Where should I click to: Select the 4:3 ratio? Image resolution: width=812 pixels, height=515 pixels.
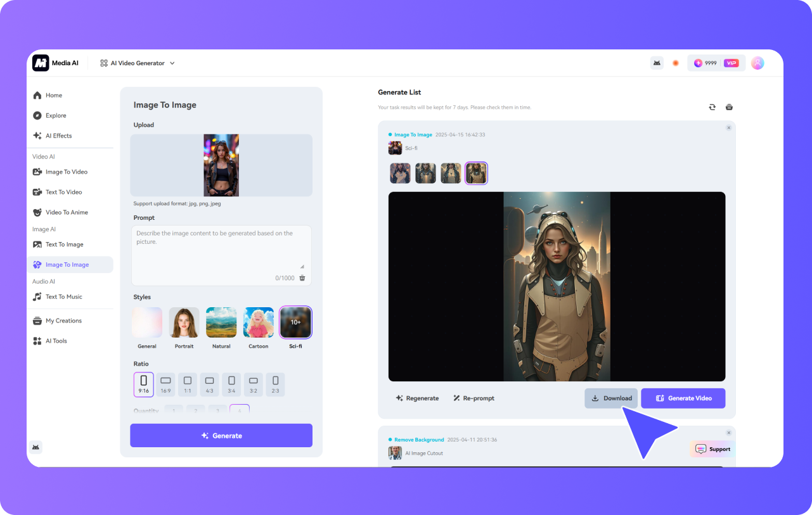pyautogui.click(x=209, y=385)
